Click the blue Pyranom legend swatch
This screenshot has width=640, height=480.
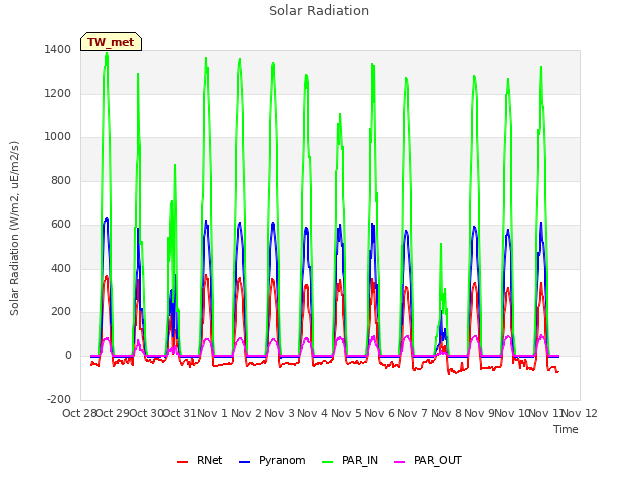point(244,462)
